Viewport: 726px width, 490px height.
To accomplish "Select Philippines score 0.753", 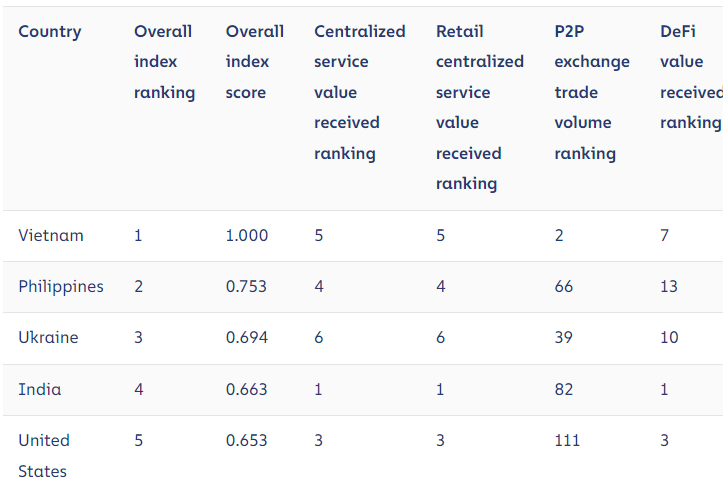I will tap(247, 287).
